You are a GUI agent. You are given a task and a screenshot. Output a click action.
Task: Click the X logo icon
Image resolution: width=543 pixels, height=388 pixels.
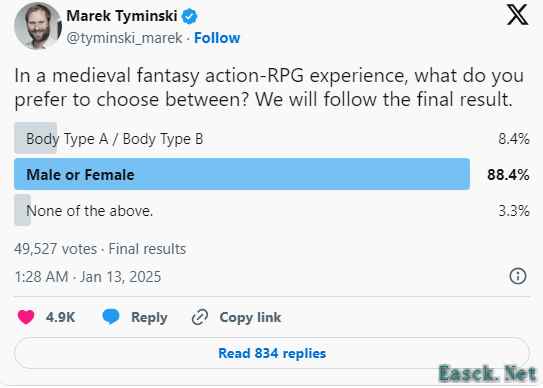pyautogui.click(x=517, y=16)
